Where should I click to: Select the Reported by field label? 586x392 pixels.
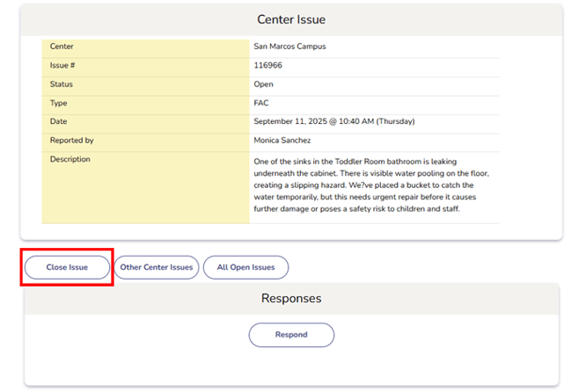[x=72, y=141]
